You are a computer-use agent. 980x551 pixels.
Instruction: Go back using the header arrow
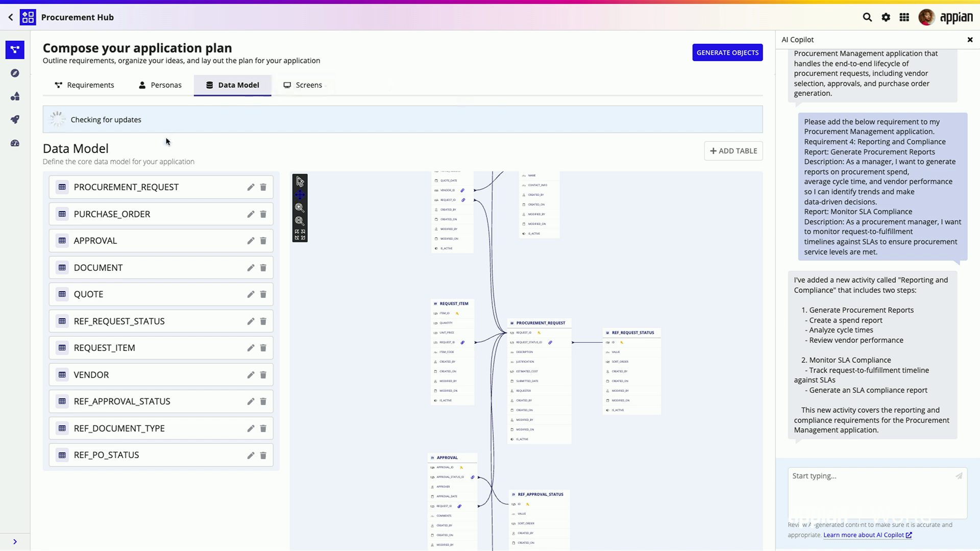[11, 17]
